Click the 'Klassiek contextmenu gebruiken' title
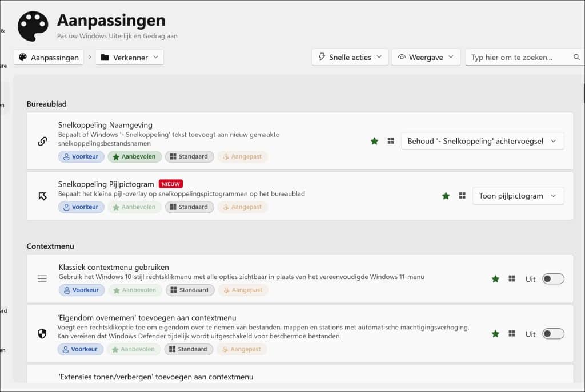The height and width of the screenshot is (392, 585). (x=114, y=267)
